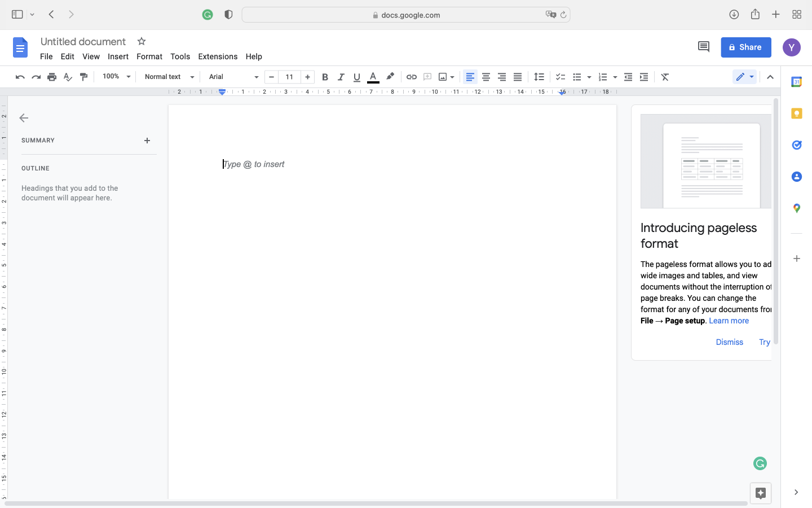Open Contacts side panel

797,177
